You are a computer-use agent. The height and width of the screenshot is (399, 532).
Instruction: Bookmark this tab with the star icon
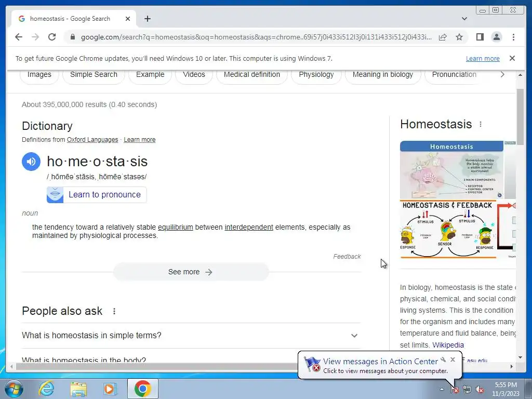[x=459, y=37]
